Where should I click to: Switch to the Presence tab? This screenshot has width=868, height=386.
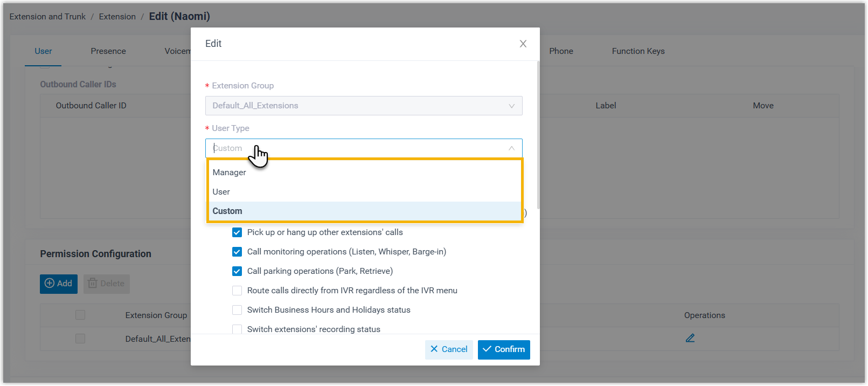pyautogui.click(x=108, y=51)
